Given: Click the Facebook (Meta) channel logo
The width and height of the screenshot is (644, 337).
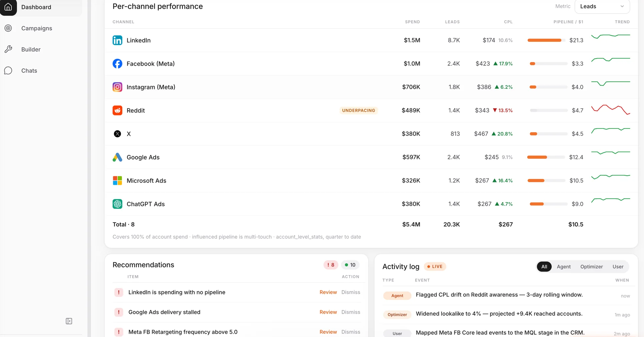Looking at the screenshot, I should [117, 64].
